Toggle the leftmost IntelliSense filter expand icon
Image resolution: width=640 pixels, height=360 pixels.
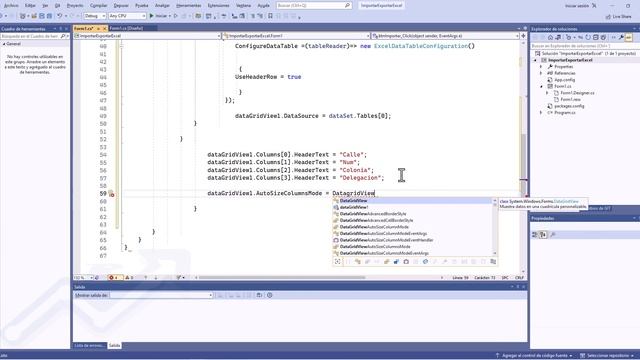click(x=338, y=262)
